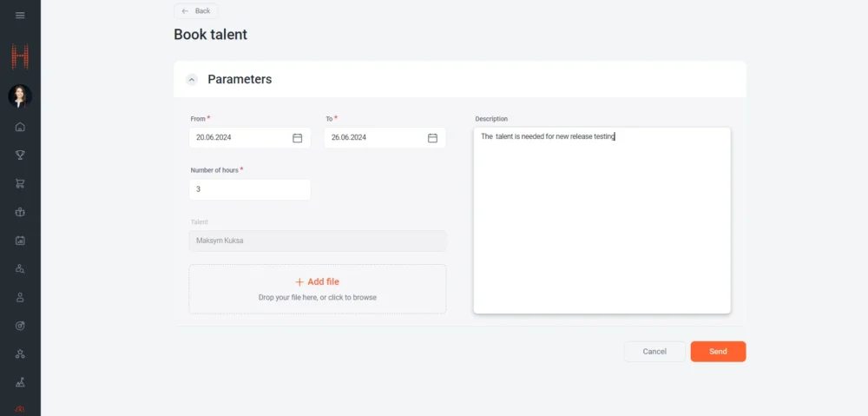This screenshot has height=416, width=868.
Task: Open the hamburger menu in sidebar
Action: click(x=20, y=15)
